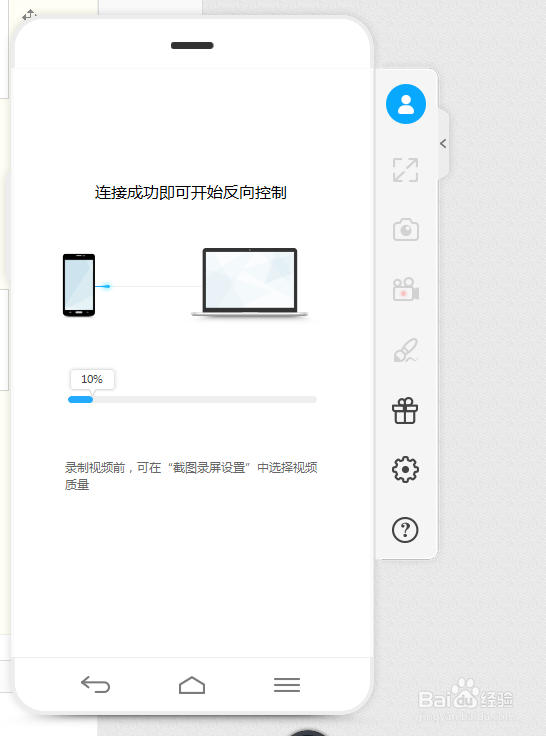Open the user account profile icon
Viewport: 546px width, 736px height.
tap(406, 104)
